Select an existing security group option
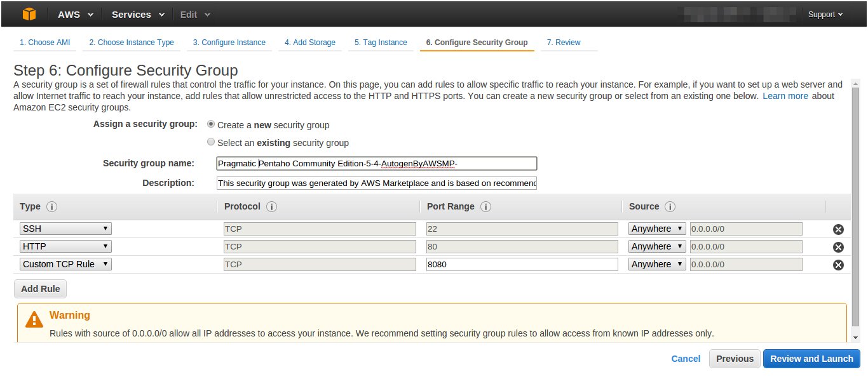The width and height of the screenshot is (868, 379). 211,142
